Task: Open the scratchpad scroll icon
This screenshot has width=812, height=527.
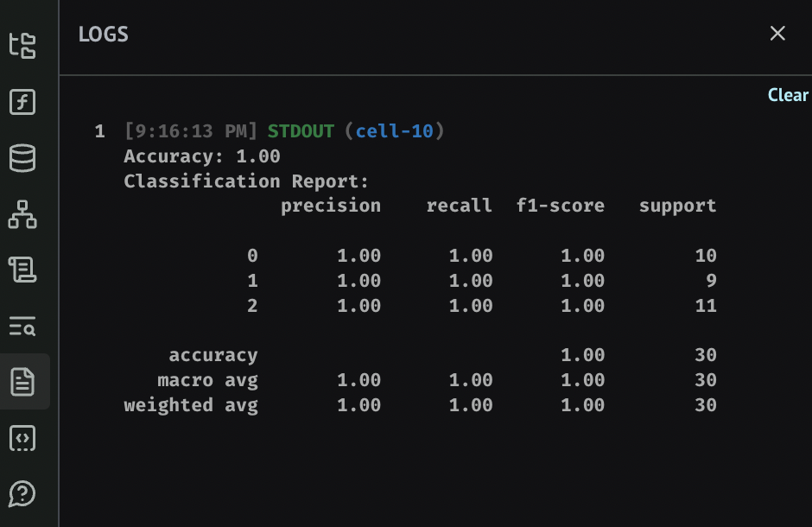Action: tap(22, 270)
